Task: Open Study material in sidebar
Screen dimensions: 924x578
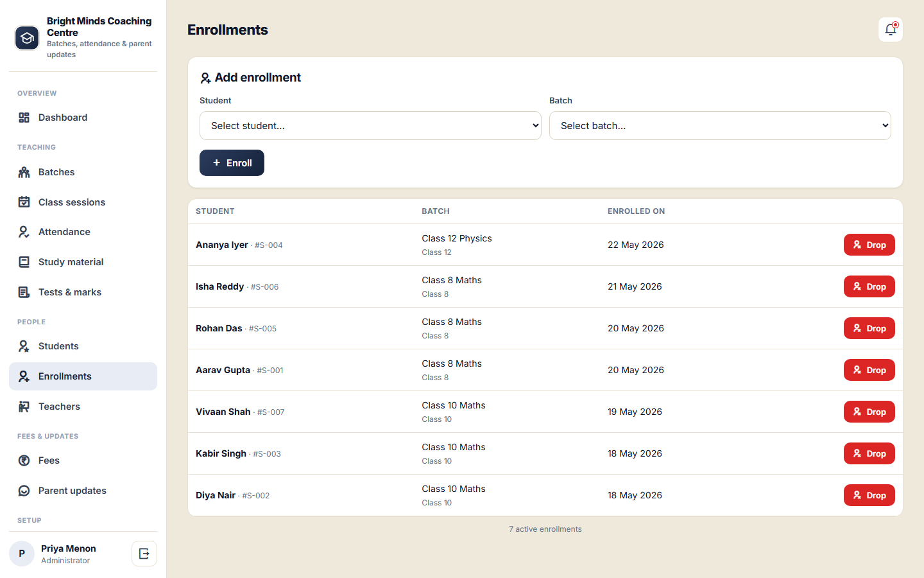Action: [x=83, y=262]
